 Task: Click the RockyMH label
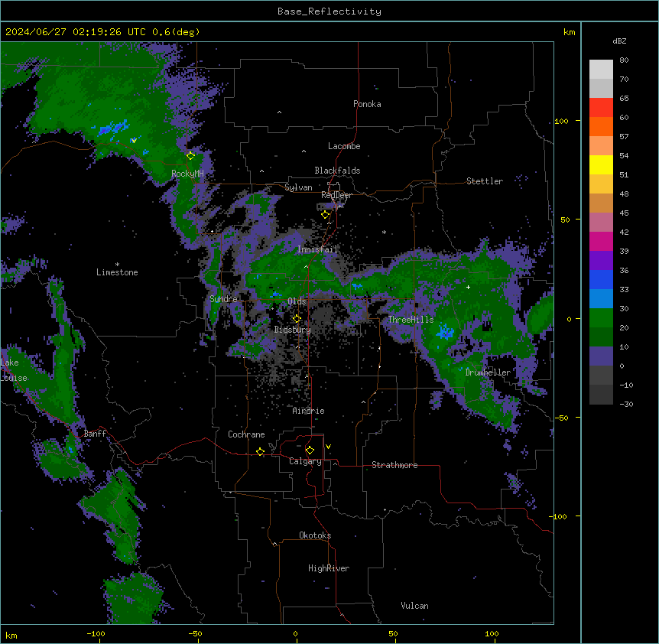coord(187,174)
